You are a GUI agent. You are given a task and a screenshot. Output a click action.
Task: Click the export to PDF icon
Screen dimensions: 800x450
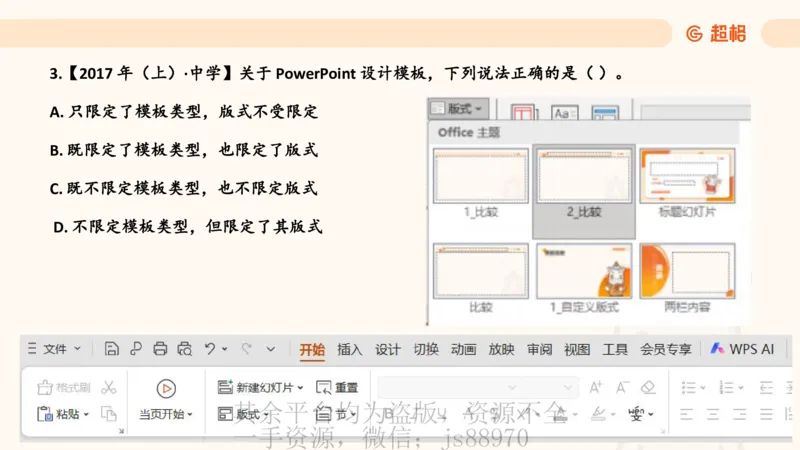click(x=136, y=349)
